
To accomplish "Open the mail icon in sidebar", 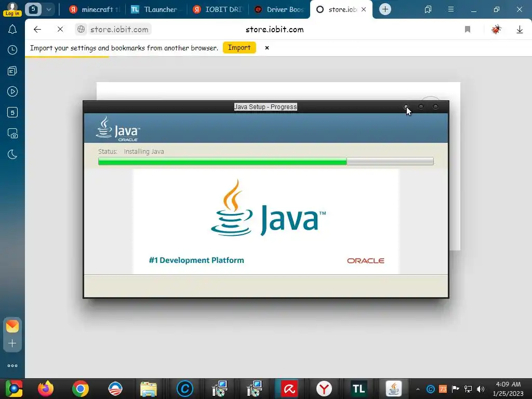I will 12,326.
